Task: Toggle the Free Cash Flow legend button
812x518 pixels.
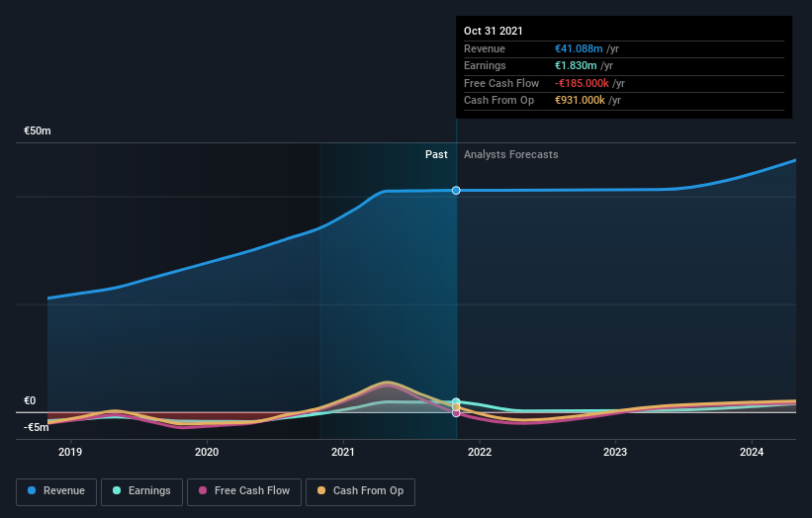Action: (x=244, y=491)
